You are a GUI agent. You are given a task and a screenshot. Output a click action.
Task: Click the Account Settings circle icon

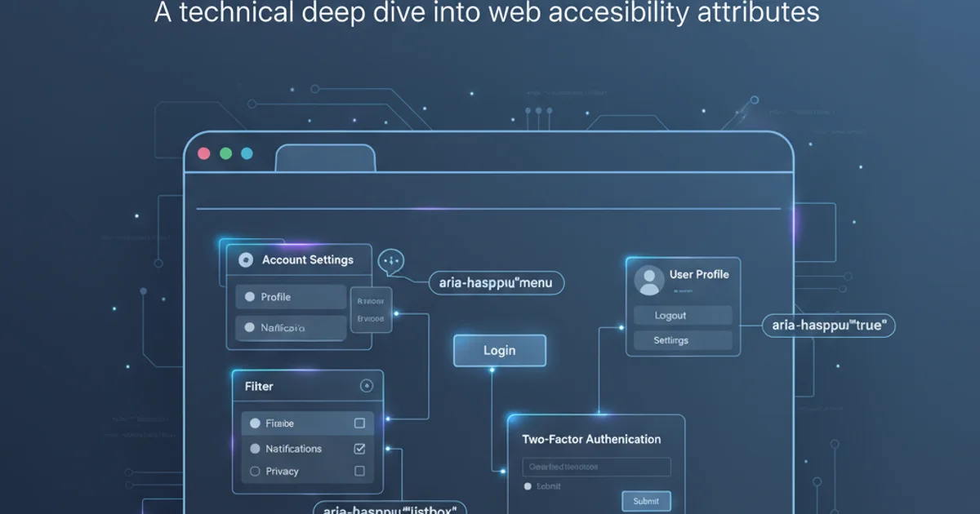[244, 260]
